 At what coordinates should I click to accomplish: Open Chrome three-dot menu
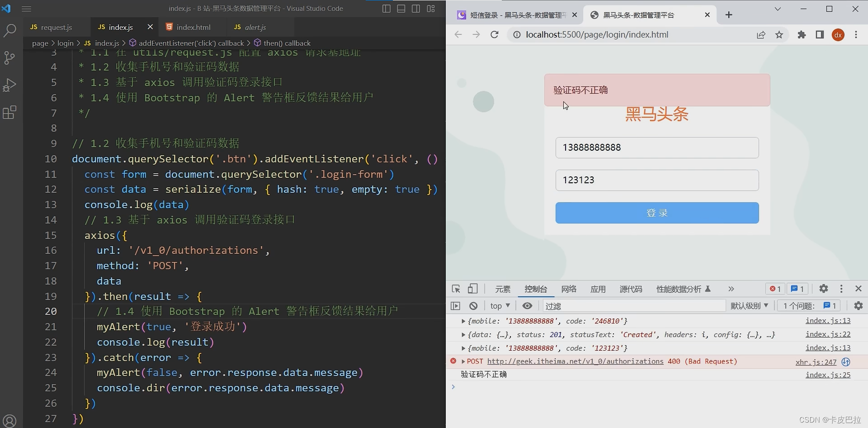pyautogui.click(x=856, y=35)
